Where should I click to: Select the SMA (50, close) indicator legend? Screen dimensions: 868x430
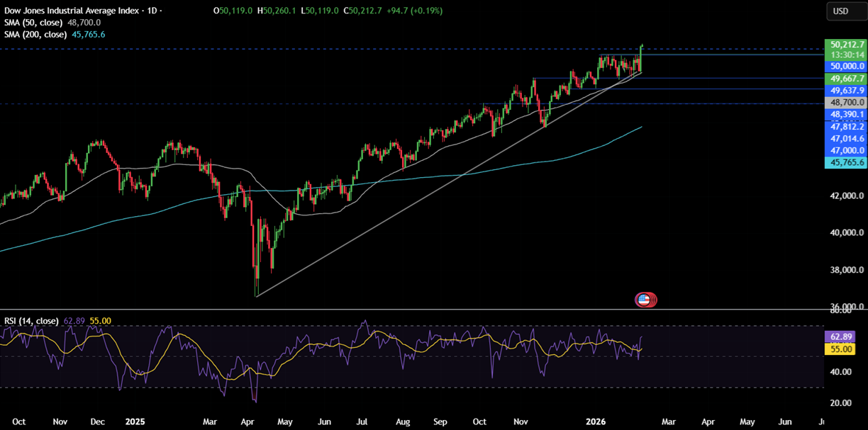click(x=35, y=23)
